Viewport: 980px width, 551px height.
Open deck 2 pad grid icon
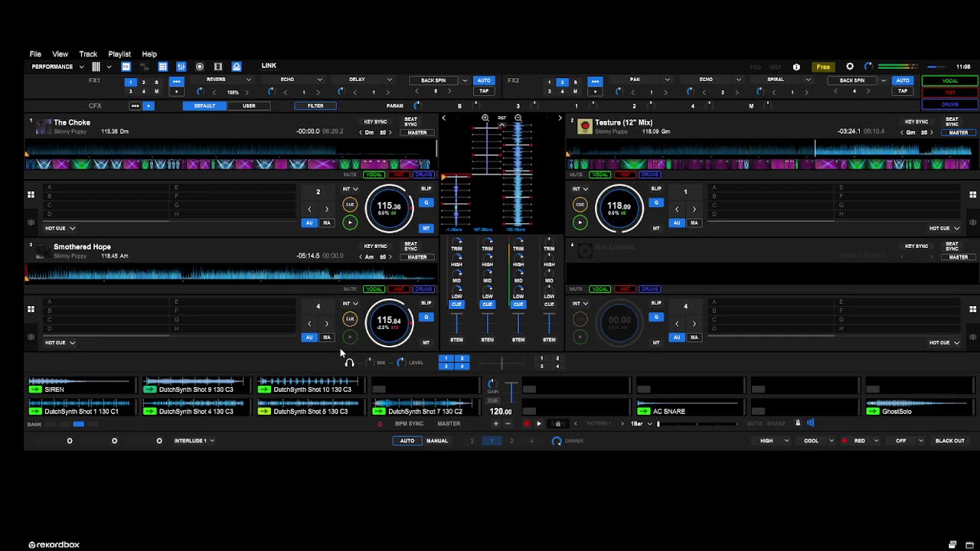point(973,194)
